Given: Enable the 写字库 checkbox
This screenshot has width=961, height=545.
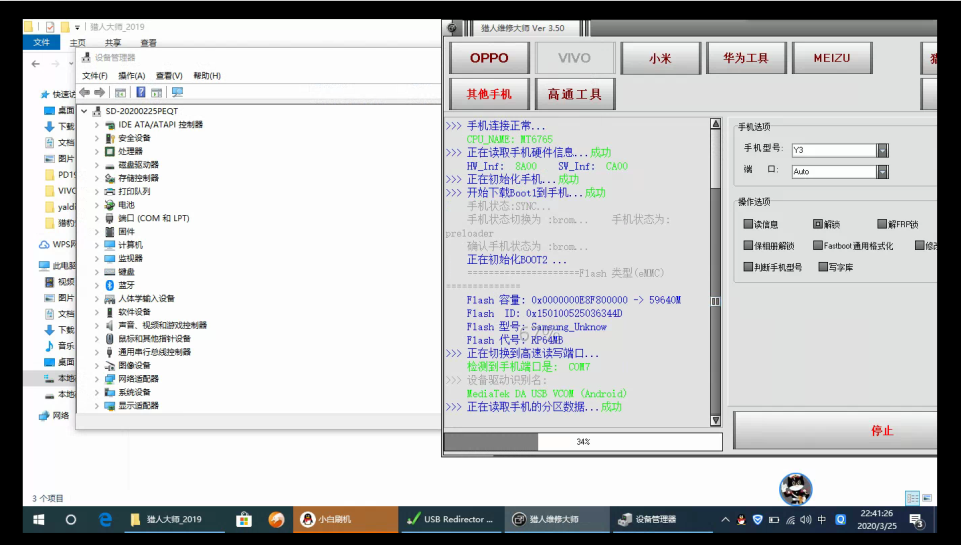Looking at the screenshot, I should [x=823, y=267].
